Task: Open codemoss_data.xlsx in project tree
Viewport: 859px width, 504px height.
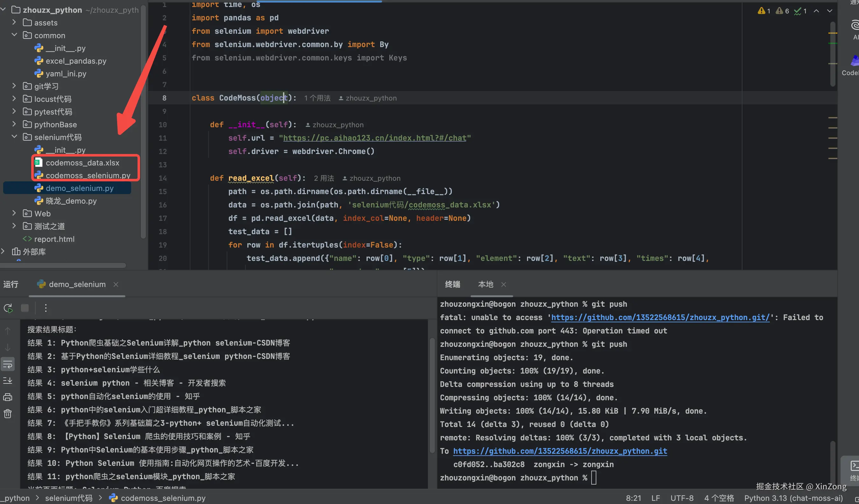Action: (82, 163)
